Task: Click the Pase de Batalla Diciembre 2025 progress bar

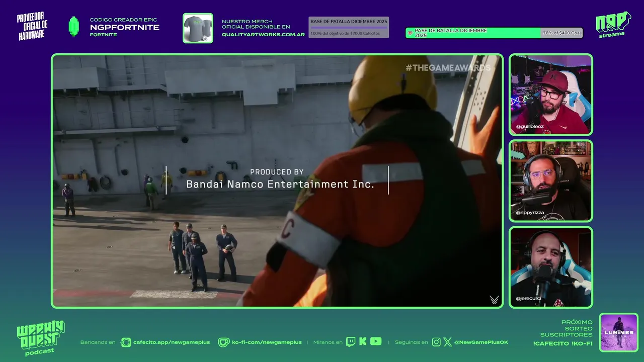Action: 494,33
